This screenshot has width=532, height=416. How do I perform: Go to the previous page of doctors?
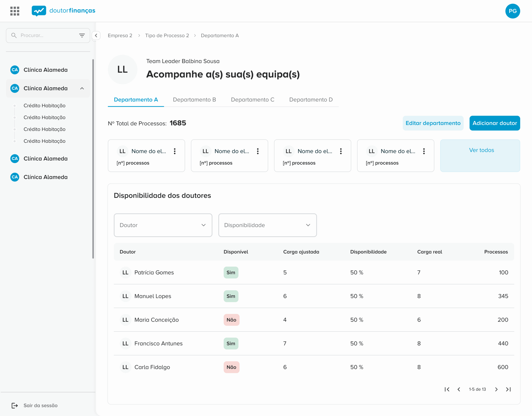click(459, 389)
